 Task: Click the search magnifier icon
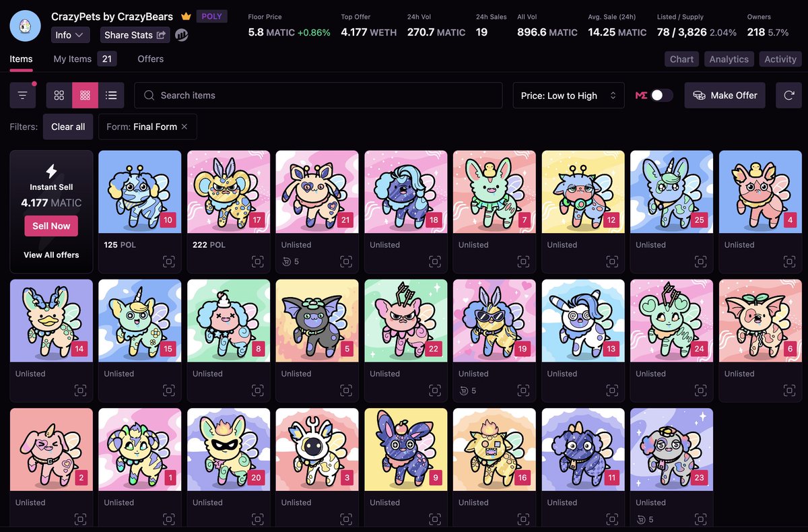(x=149, y=95)
